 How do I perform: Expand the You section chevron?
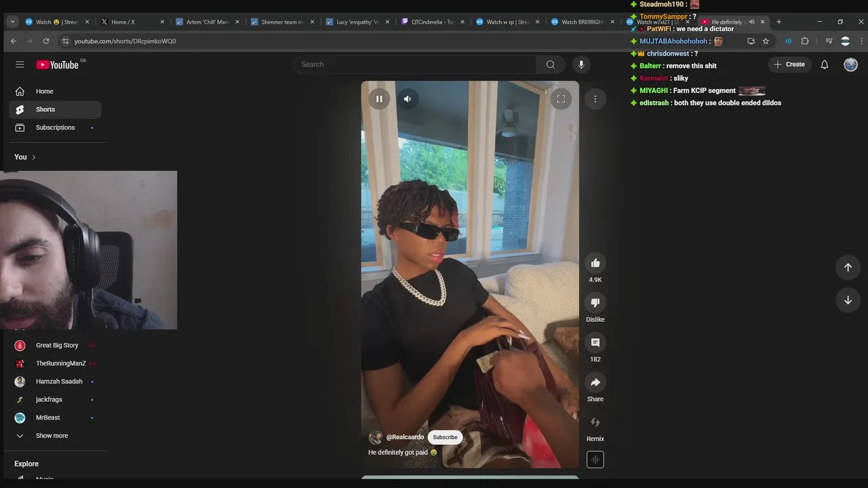[33, 157]
